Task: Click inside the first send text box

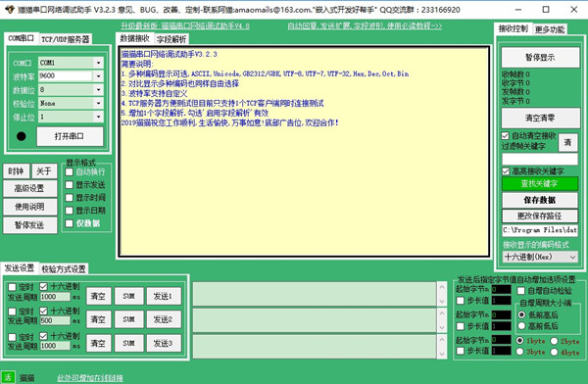Action: click(315, 294)
